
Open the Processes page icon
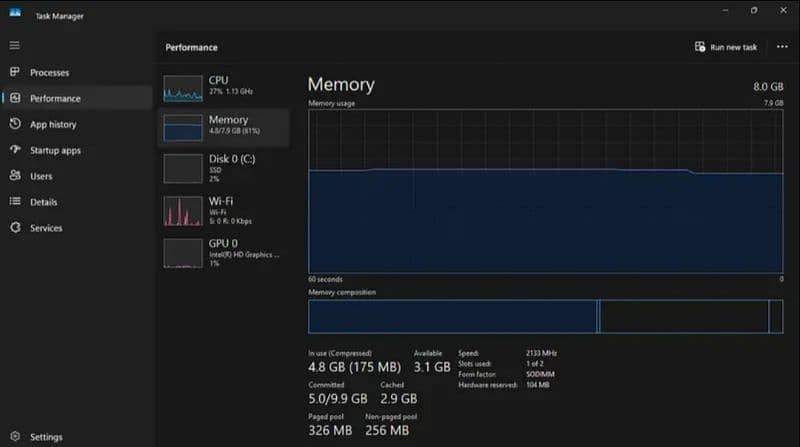[15, 72]
